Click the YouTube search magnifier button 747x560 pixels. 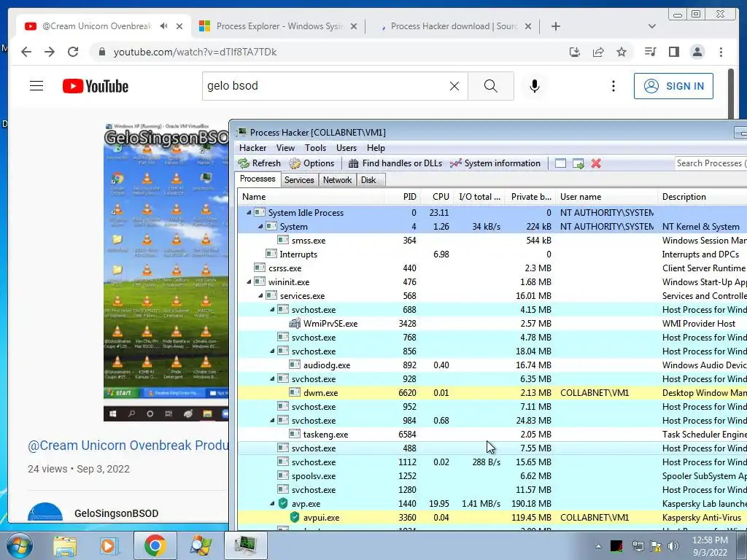coord(491,86)
